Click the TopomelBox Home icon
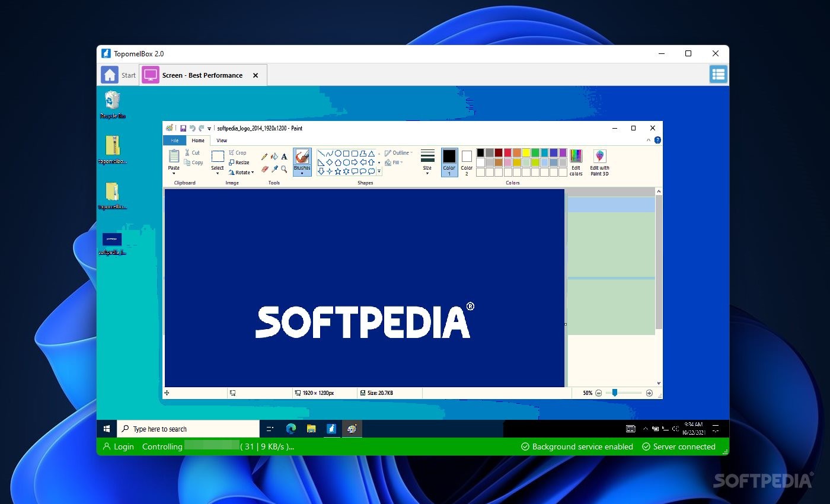Image resolution: width=830 pixels, height=504 pixels. (x=110, y=75)
